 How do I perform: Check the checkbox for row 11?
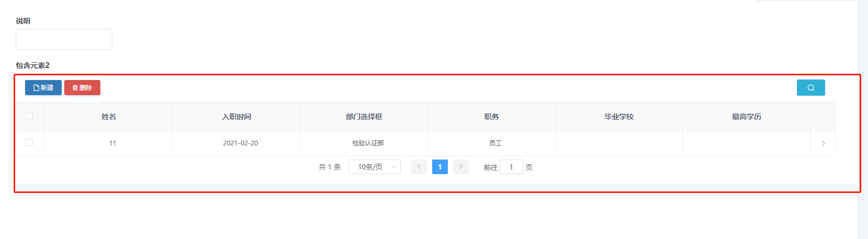coord(29,142)
